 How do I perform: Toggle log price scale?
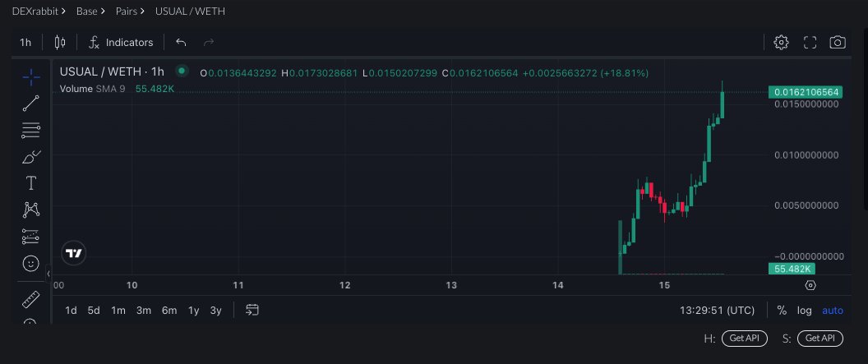tap(805, 311)
